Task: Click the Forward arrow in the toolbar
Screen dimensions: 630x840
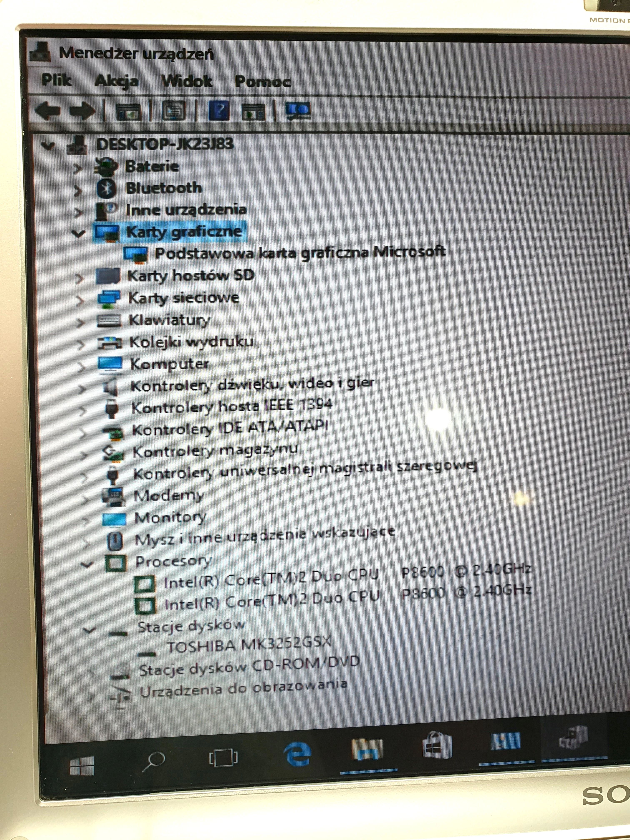Action: click(x=82, y=111)
